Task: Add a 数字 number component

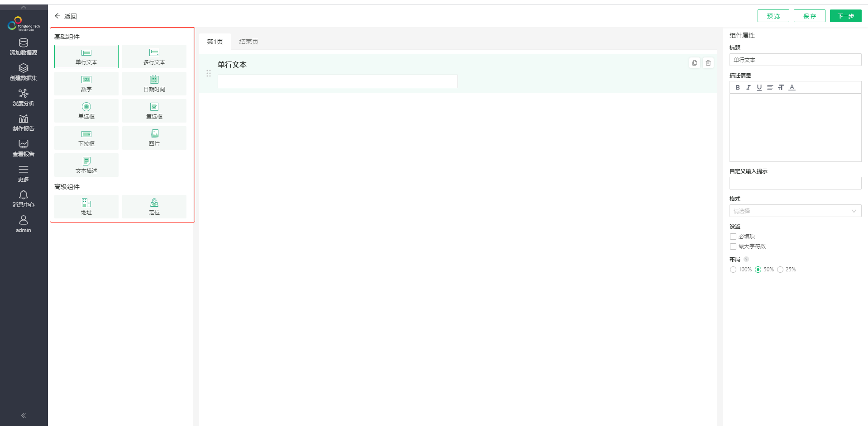Action: click(x=86, y=84)
